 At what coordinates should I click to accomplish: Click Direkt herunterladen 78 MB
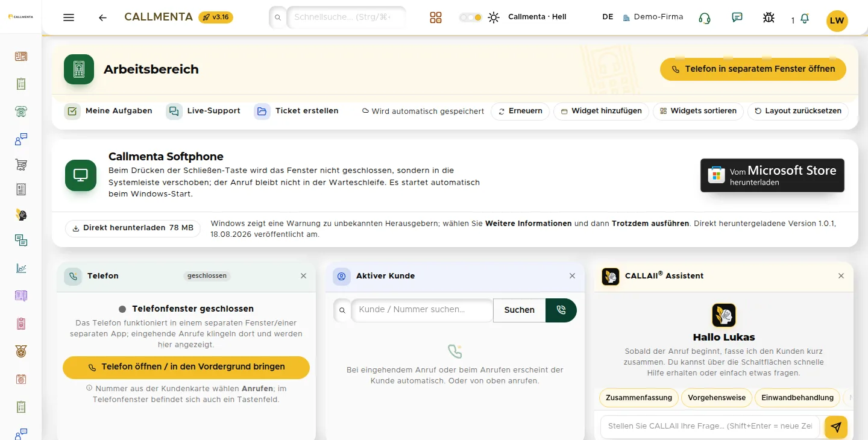[133, 228]
